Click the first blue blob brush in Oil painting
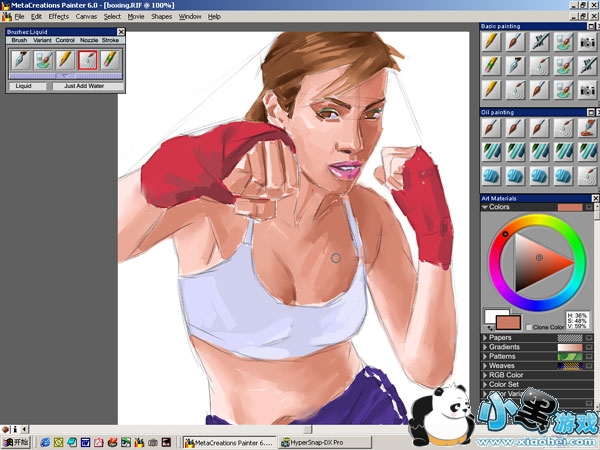The image size is (600, 450). point(491,174)
